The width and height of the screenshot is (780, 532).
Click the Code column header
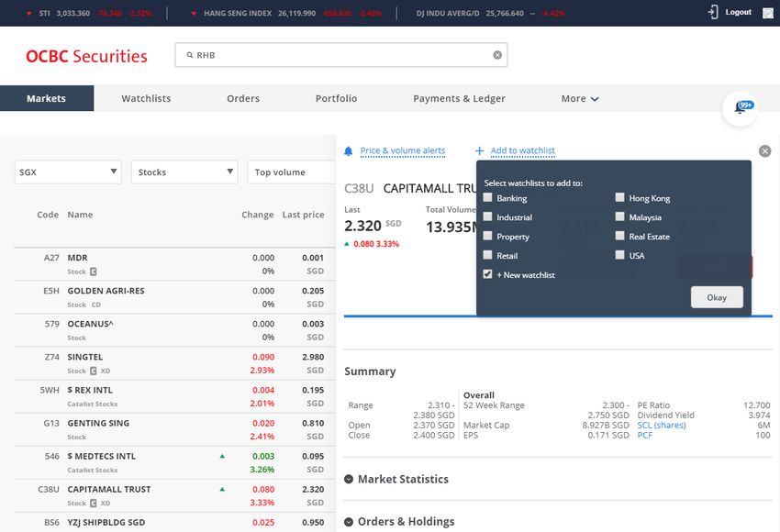point(48,215)
